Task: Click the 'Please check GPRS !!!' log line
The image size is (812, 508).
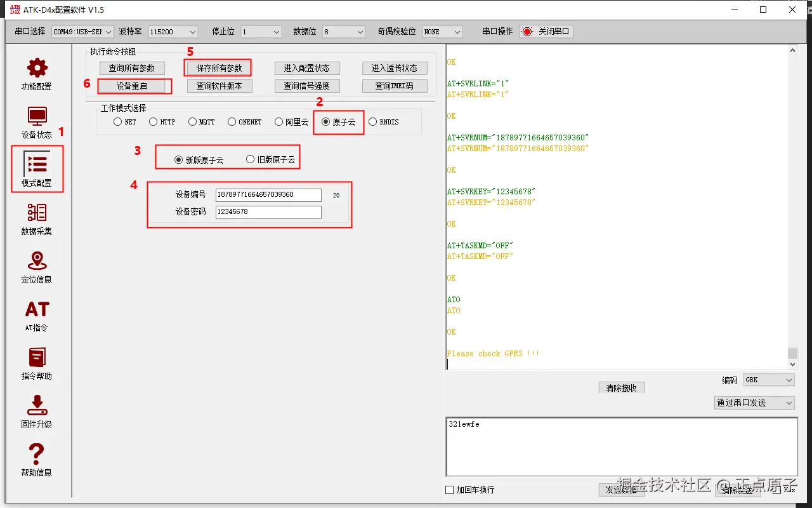Action: (493, 354)
